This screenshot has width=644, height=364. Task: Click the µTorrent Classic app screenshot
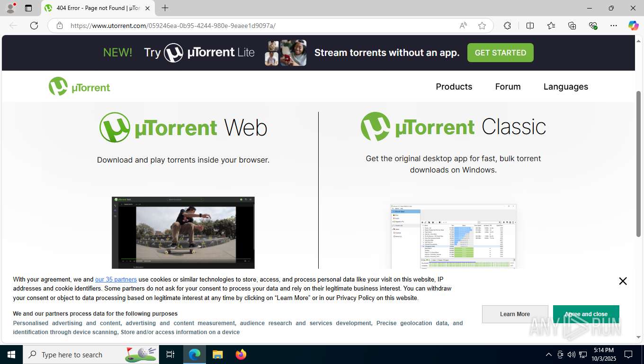pyautogui.click(x=453, y=236)
